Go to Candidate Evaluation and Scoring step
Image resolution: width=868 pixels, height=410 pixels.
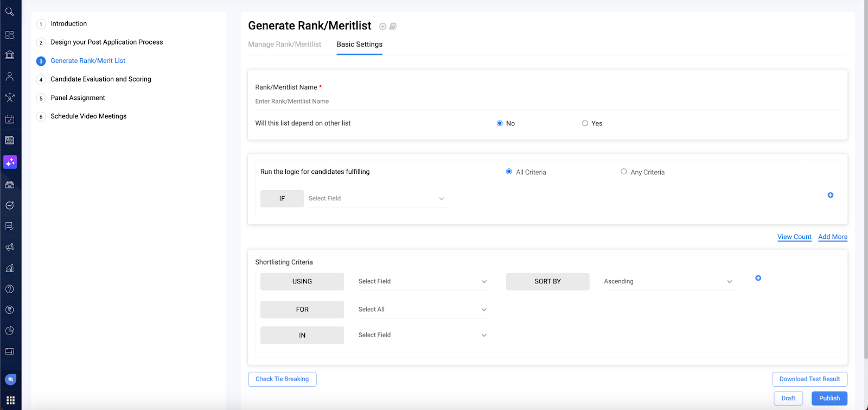pos(101,79)
